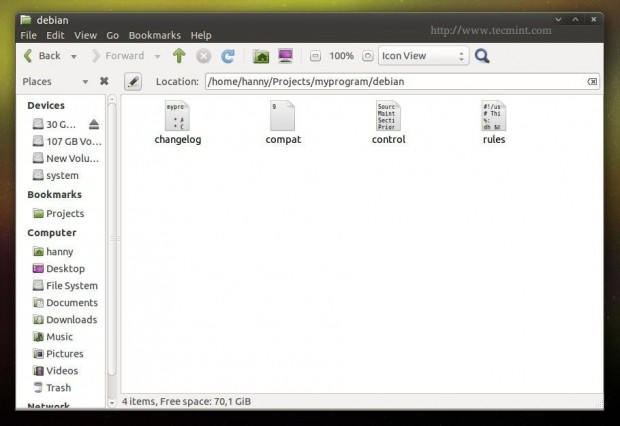Open the Bookmarks menu
The width and height of the screenshot is (620, 426).
[155, 35]
